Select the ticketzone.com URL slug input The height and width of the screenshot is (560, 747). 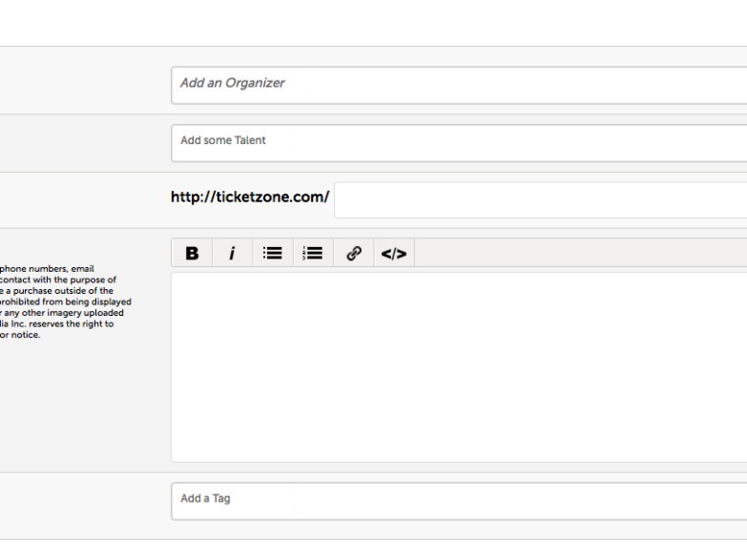click(x=541, y=200)
